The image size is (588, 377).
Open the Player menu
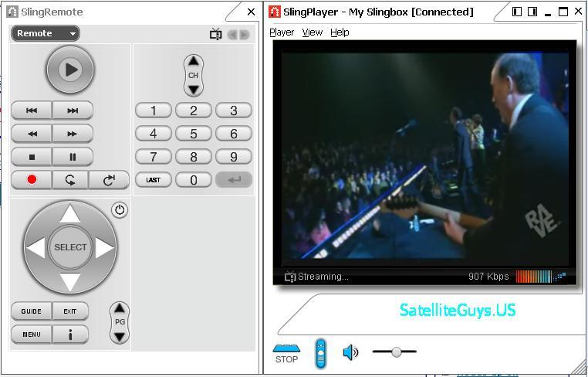pyautogui.click(x=282, y=32)
